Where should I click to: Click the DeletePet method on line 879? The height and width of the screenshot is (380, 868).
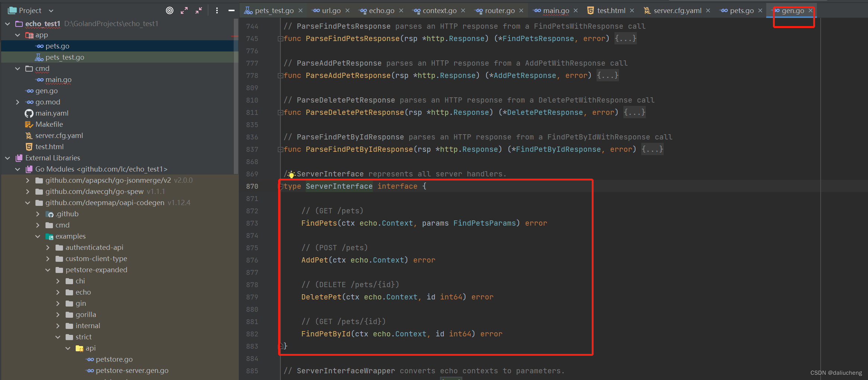(321, 297)
